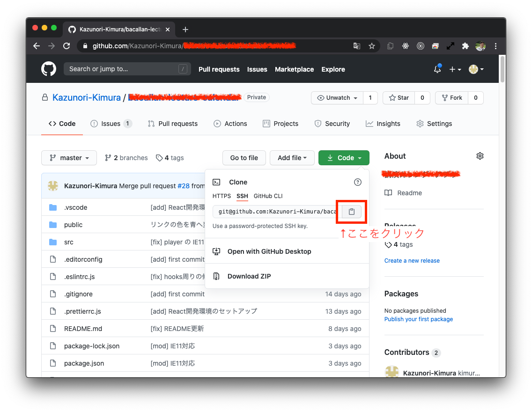The width and height of the screenshot is (532, 412).
Task: Open the Unwatch dropdown
Action: tap(337, 98)
